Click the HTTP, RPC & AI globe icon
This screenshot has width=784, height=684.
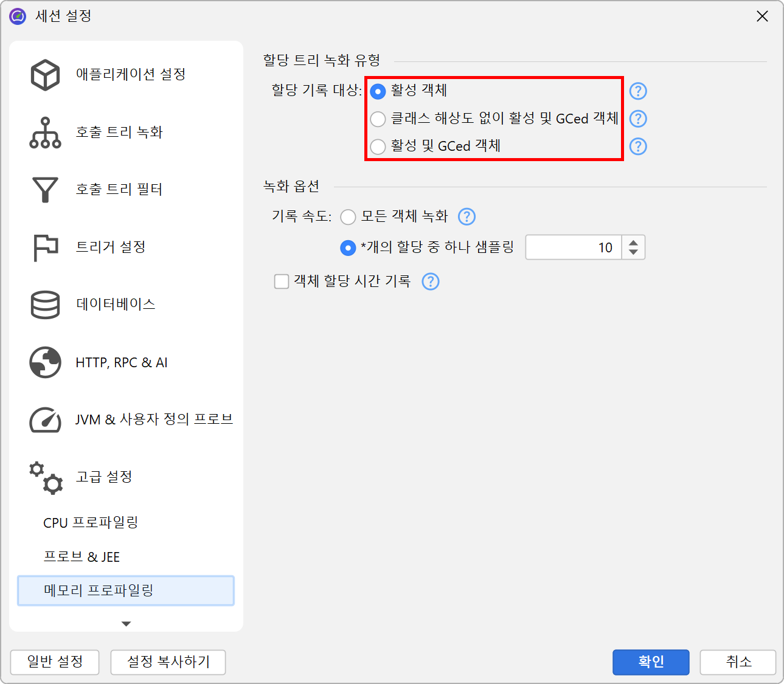(x=45, y=362)
